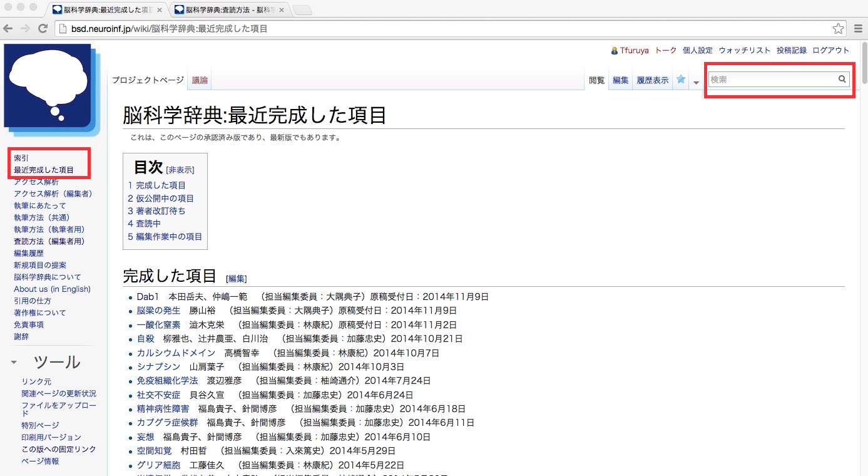Open the 脳梁の発生 article link

click(158, 311)
